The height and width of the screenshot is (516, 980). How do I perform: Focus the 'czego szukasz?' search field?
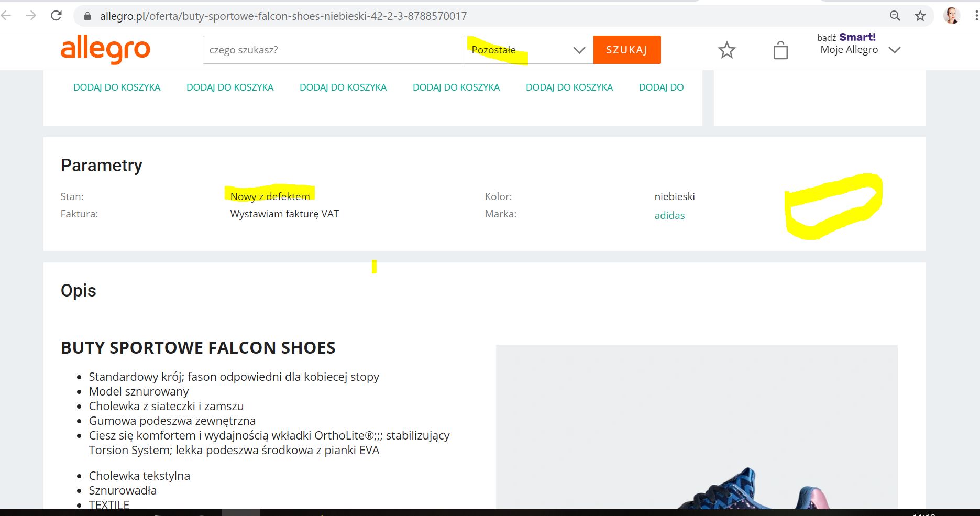[332, 50]
